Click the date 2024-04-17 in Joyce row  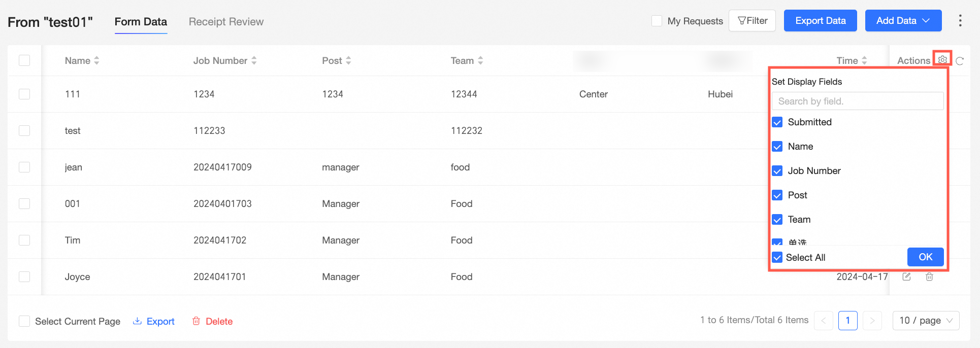(862, 276)
